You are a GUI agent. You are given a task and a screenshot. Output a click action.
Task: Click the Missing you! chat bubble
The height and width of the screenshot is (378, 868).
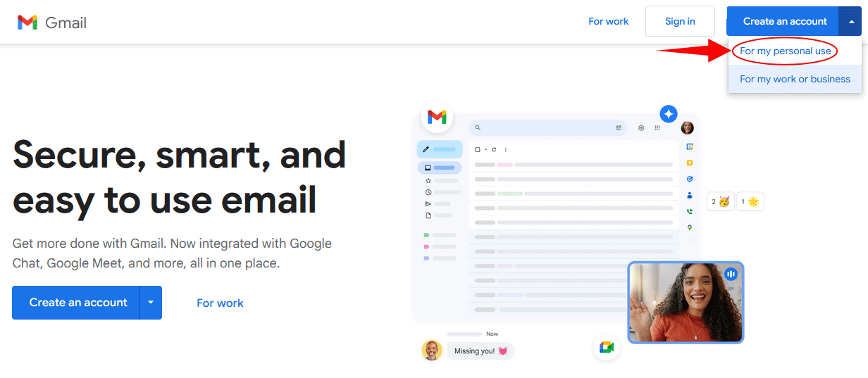[481, 351]
